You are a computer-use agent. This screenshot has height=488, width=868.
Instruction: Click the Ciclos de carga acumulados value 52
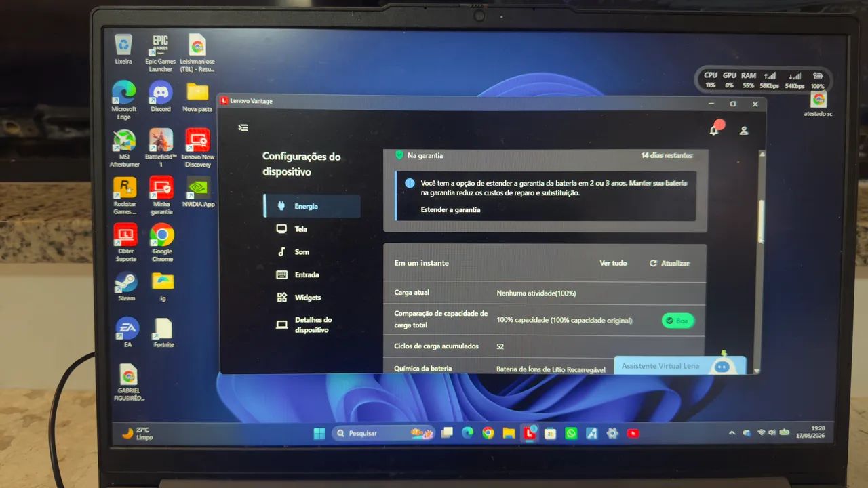(x=500, y=346)
